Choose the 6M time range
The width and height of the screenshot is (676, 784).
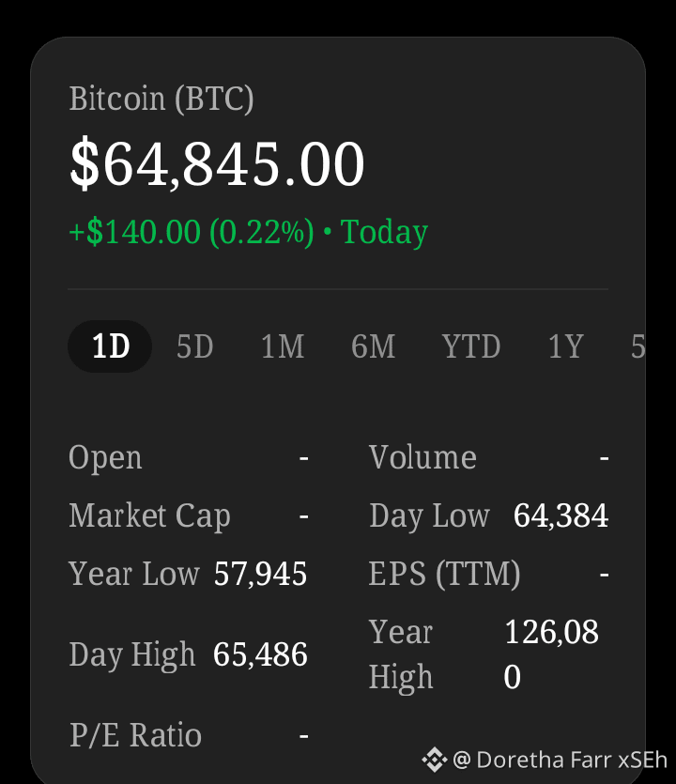click(x=373, y=346)
